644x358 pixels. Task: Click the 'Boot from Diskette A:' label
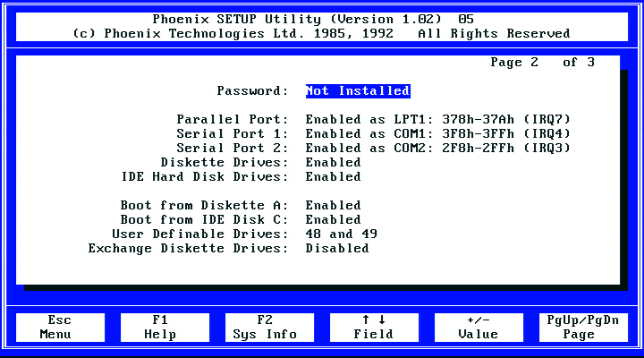point(204,206)
